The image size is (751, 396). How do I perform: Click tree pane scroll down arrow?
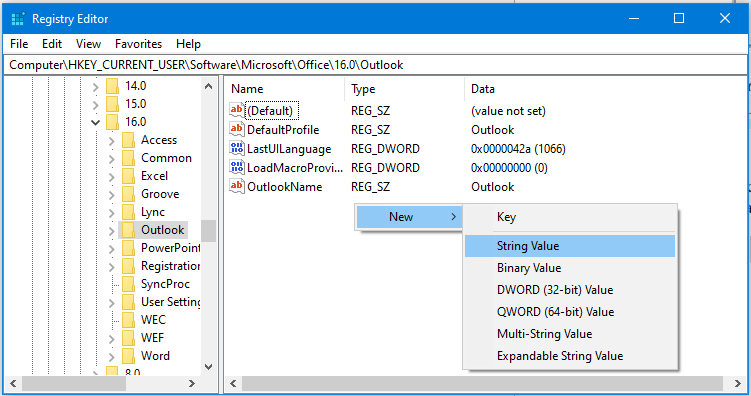[208, 367]
